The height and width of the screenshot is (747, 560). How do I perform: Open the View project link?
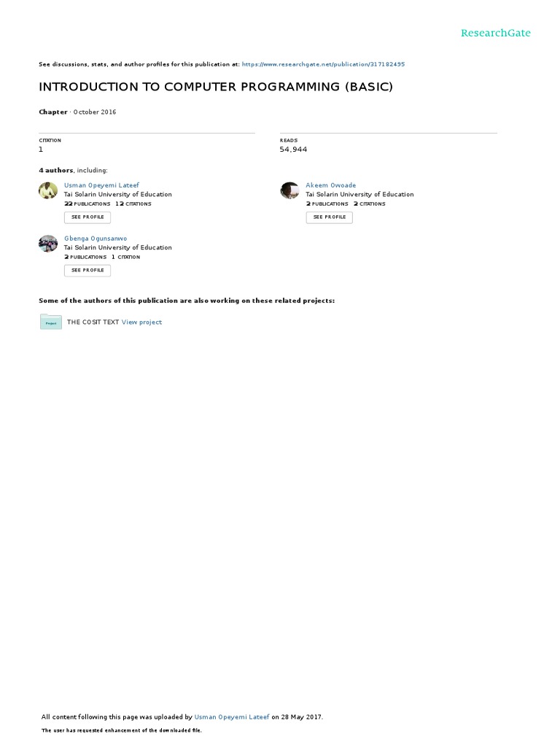pyautogui.click(x=141, y=322)
